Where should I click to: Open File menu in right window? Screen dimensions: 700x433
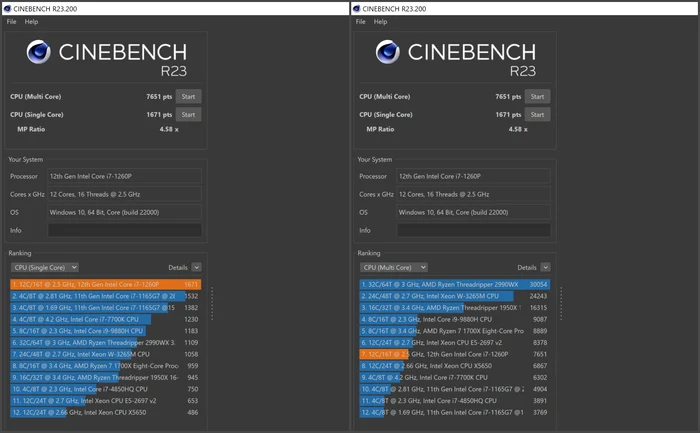pos(360,21)
